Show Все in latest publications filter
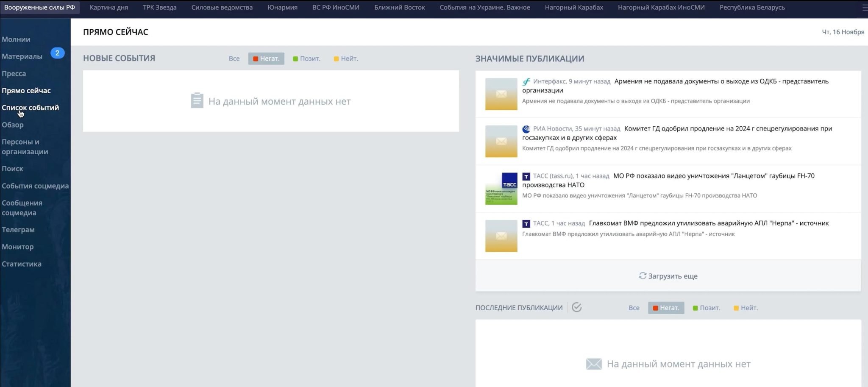 [634, 308]
